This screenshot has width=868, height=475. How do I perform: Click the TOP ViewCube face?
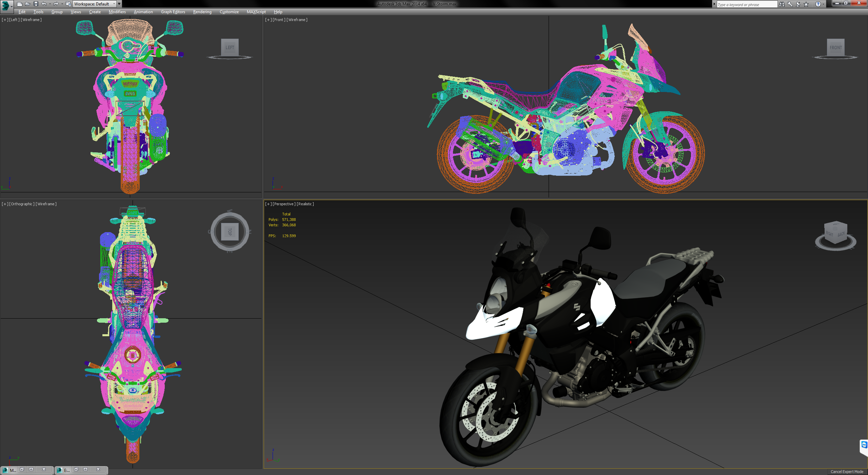(x=230, y=232)
